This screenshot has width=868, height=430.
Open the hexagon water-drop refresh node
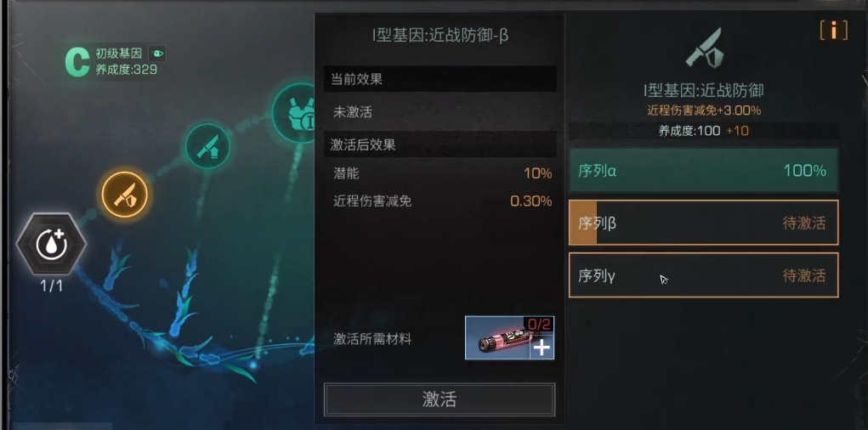tap(52, 244)
